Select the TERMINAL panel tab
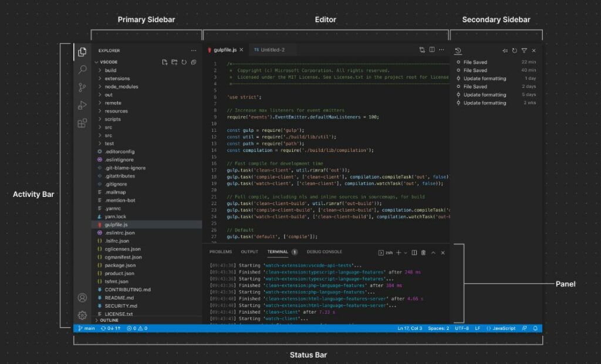601x364 pixels. tap(278, 252)
